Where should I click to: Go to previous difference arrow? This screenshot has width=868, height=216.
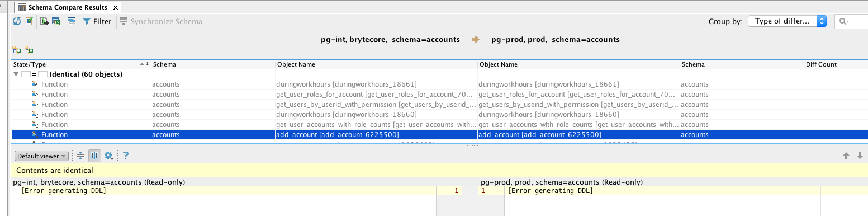846,156
